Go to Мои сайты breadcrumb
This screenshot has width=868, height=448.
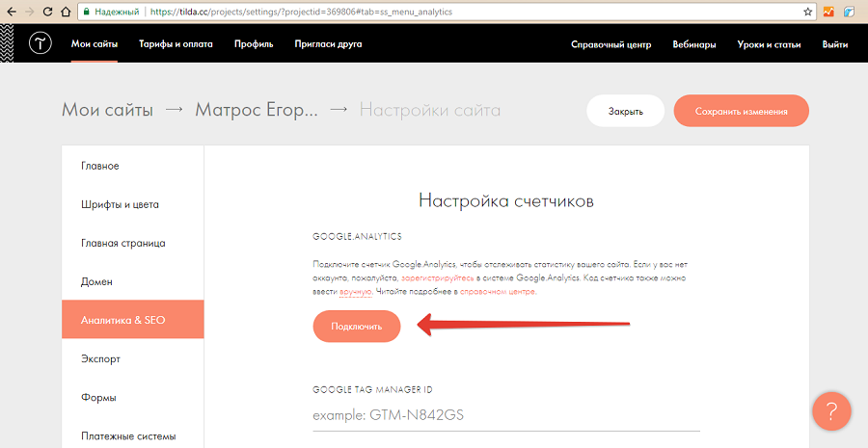point(107,110)
